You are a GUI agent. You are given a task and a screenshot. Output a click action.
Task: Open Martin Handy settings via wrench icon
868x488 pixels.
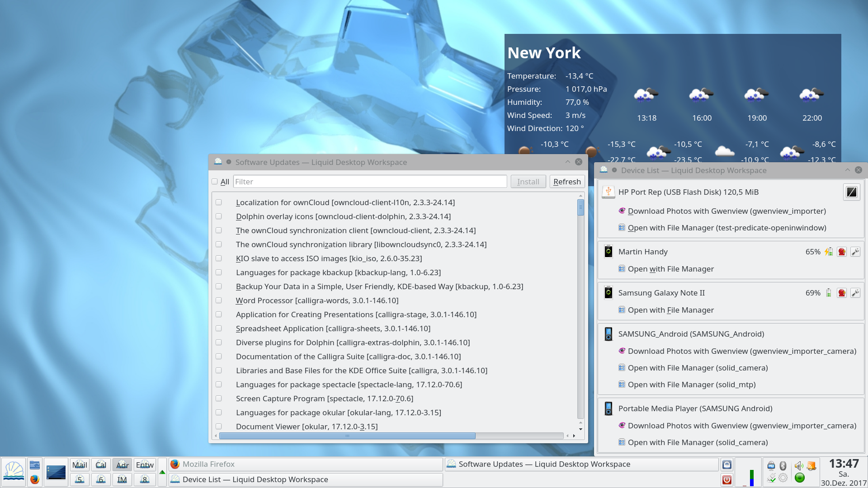click(855, 252)
